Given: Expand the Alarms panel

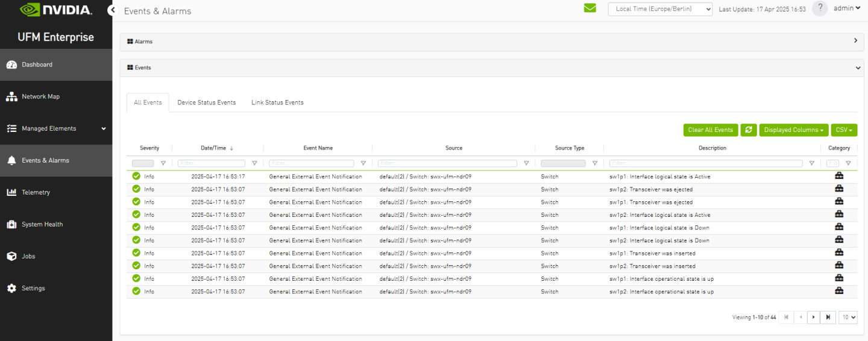Looking at the screenshot, I should point(855,41).
